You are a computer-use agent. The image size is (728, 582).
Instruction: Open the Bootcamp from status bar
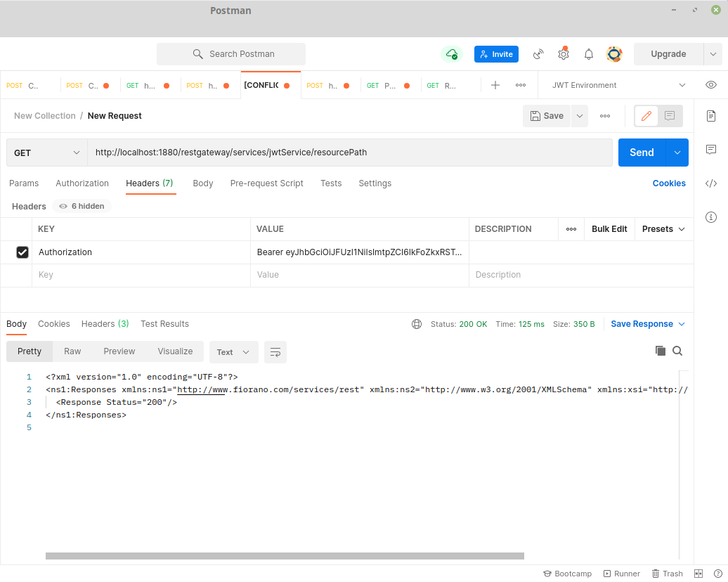[567, 574]
